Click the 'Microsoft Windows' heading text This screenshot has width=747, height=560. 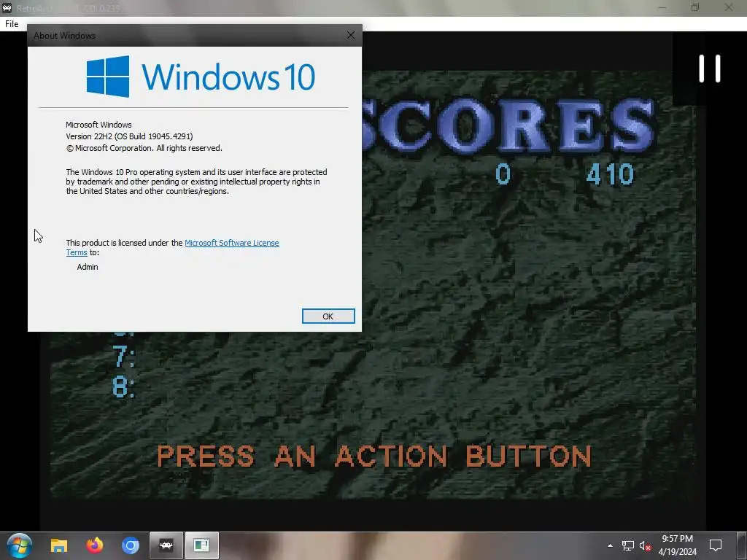tap(98, 125)
